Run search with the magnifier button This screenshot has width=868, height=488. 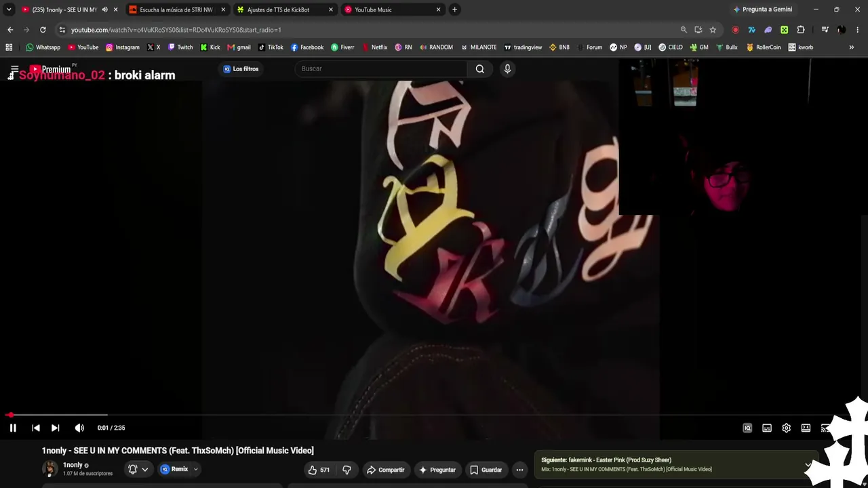coord(480,68)
